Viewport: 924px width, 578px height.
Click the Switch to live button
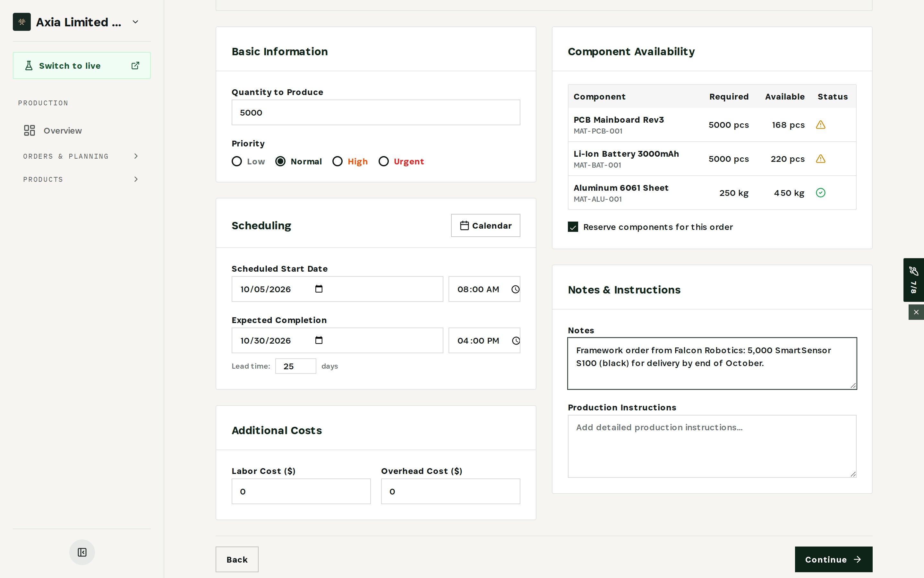tap(82, 66)
